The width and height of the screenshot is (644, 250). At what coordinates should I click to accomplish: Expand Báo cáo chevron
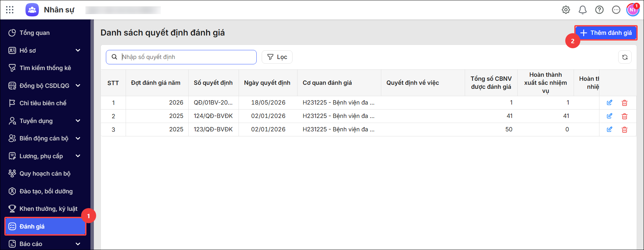coord(78,244)
